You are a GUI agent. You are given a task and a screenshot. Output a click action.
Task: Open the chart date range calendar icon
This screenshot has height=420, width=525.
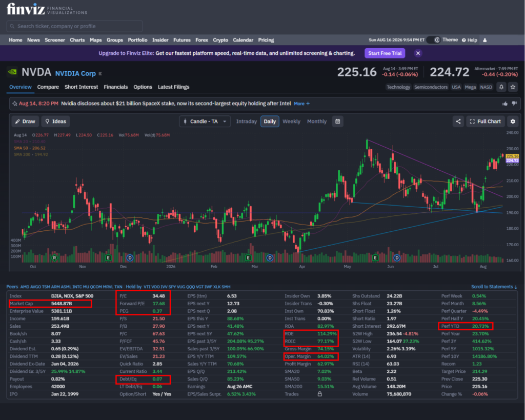coord(338,121)
